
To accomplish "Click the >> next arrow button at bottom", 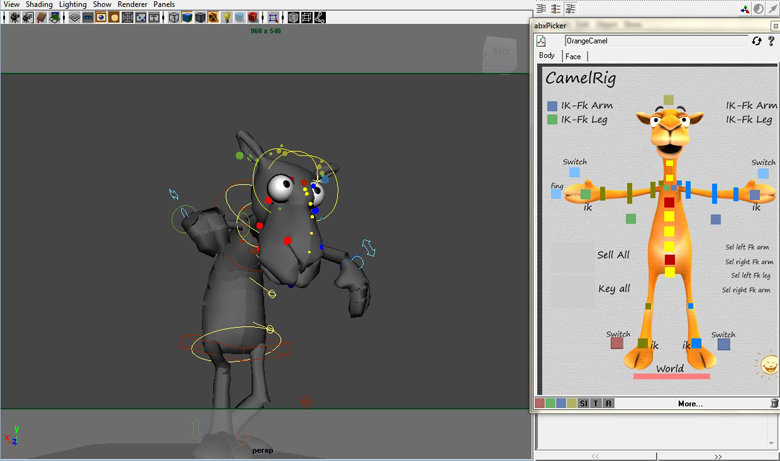I will [717, 457].
